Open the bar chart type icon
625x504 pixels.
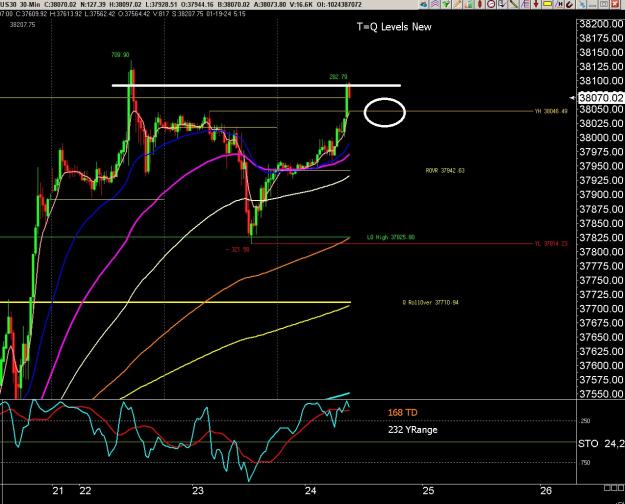469,4
